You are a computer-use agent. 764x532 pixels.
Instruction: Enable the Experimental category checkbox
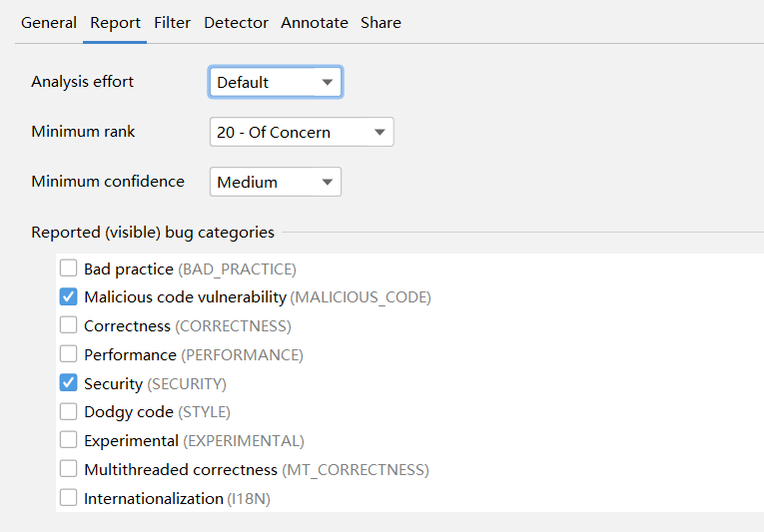(x=69, y=440)
